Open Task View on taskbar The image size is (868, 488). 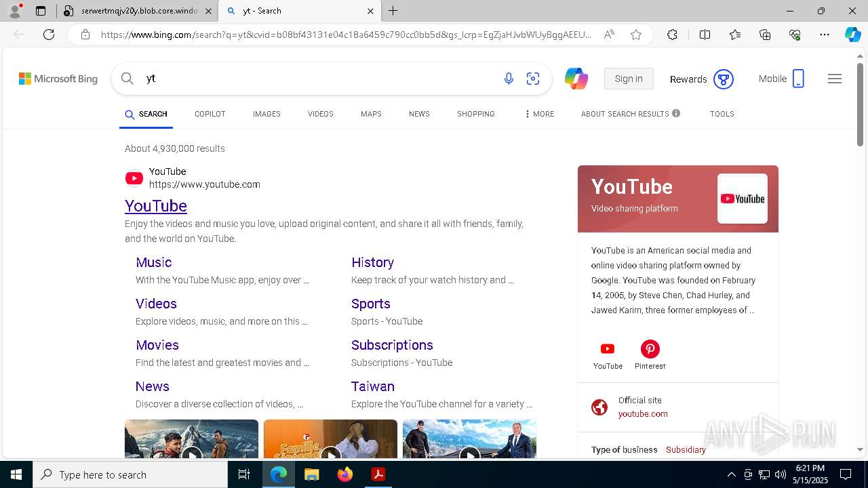pyautogui.click(x=244, y=474)
